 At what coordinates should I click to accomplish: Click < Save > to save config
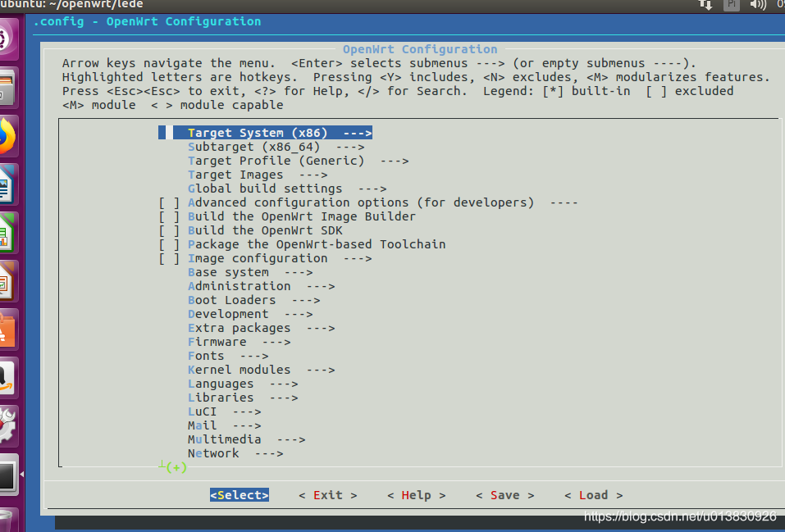pyautogui.click(x=505, y=495)
